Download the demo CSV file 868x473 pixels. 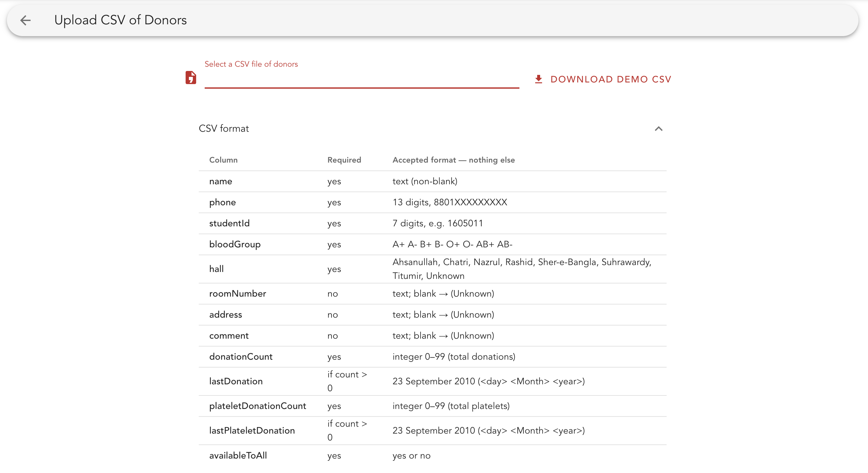(x=603, y=79)
